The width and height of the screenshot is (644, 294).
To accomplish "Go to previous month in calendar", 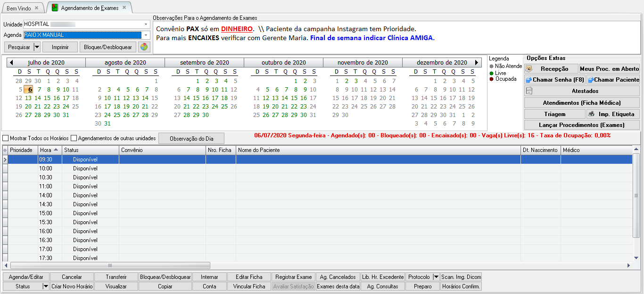I will (x=11, y=62).
